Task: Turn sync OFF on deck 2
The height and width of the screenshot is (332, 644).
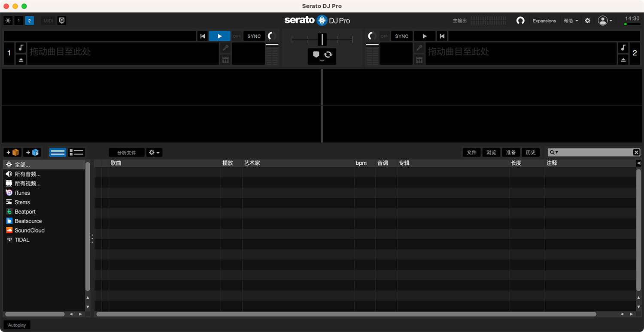Action: [384, 36]
